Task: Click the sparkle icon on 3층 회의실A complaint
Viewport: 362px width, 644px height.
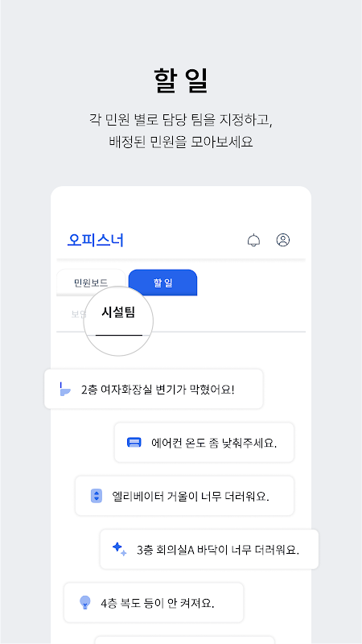Action: click(119, 549)
